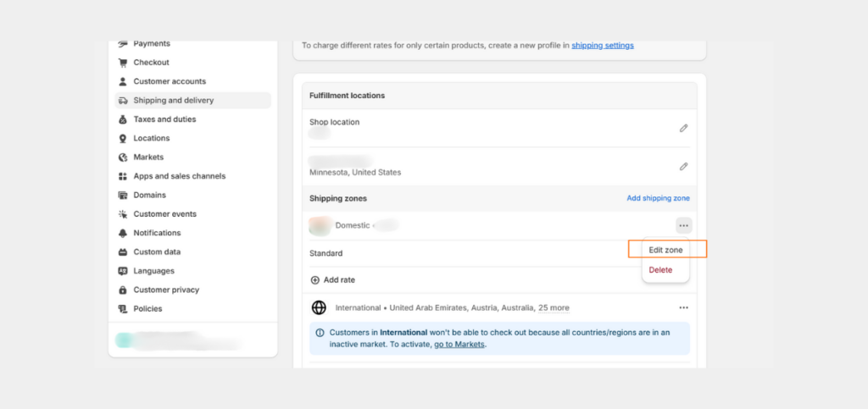Follow the 'go to Markets' link
Screen dimensions: 868x409
(459, 345)
